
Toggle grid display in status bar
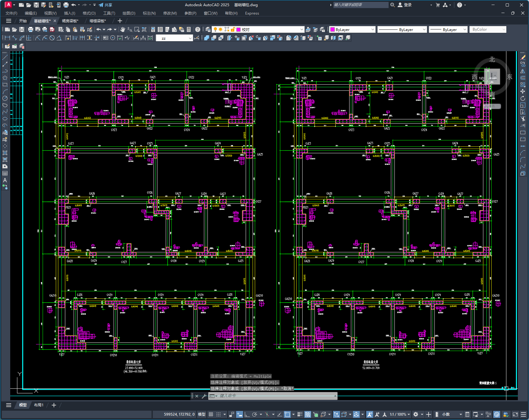pos(211,414)
